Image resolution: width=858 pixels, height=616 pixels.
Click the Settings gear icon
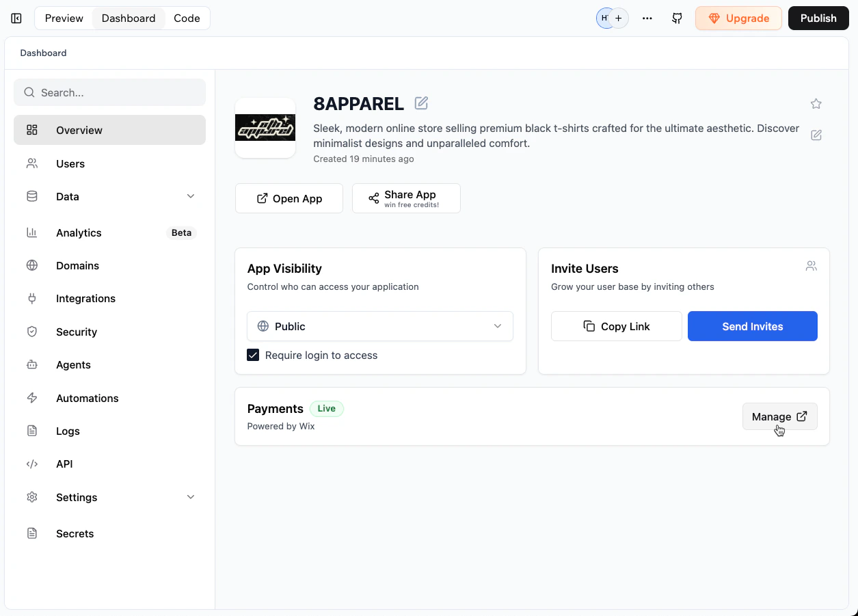[x=32, y=497]
